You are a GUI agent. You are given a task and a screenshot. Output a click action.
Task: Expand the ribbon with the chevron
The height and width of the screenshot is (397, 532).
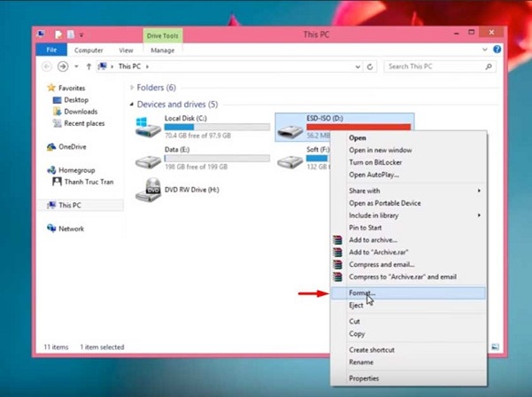485,50
